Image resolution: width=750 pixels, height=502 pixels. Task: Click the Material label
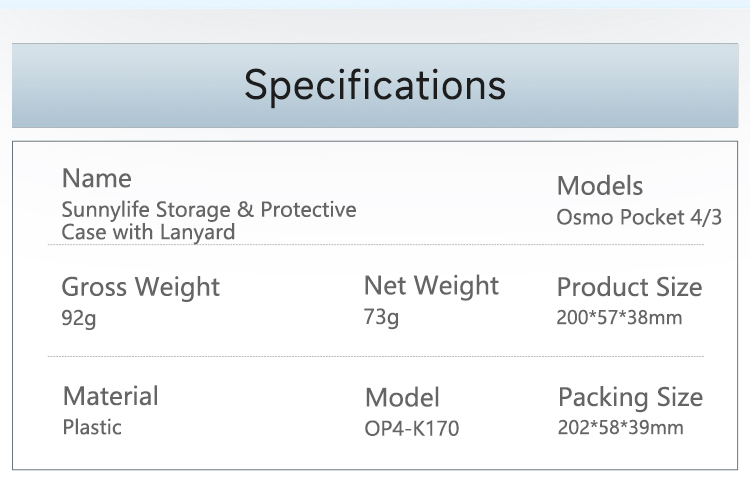(110, 395)
